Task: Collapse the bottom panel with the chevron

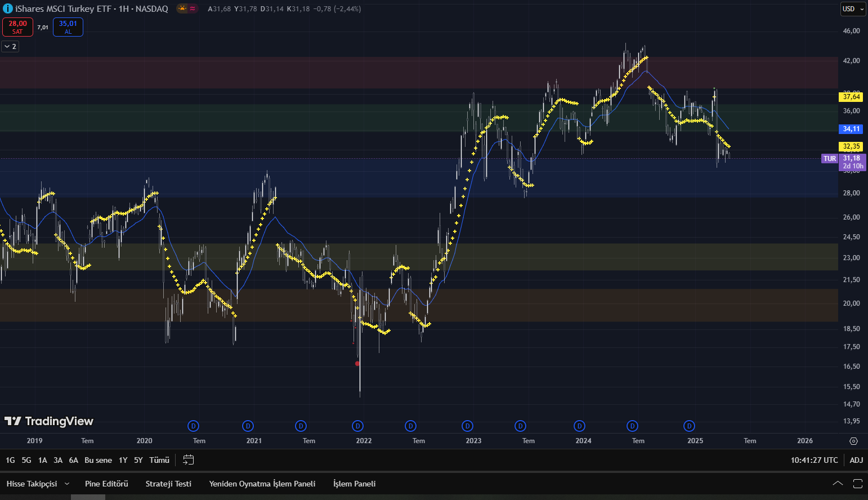Action: click(x=838, y=483)
